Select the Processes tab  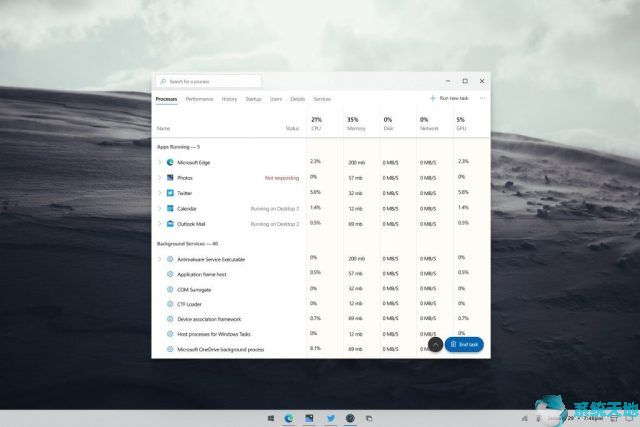pyautogui.click(x=167, y=99)
